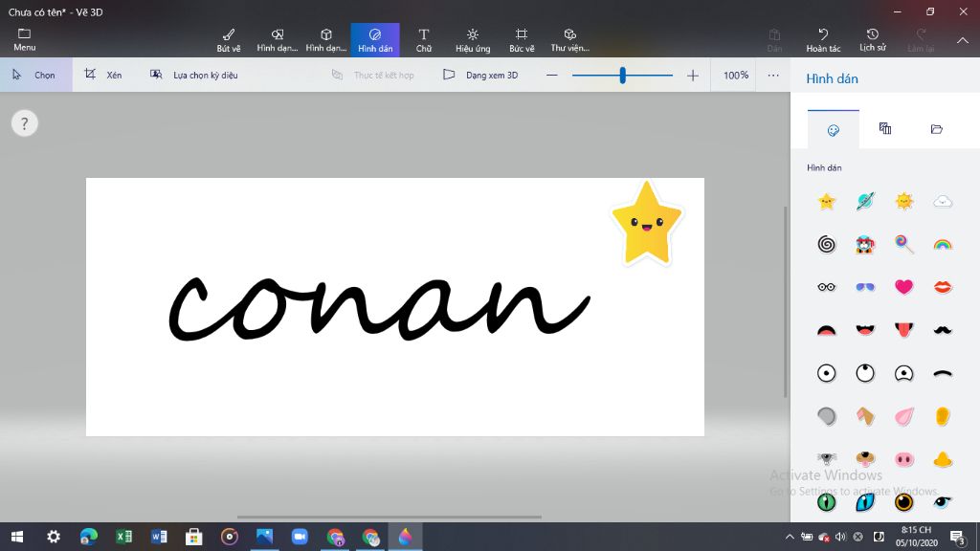Activate the Chọn select tool
The height and width of the screenshot is (551, 980).
coord(35,75)
